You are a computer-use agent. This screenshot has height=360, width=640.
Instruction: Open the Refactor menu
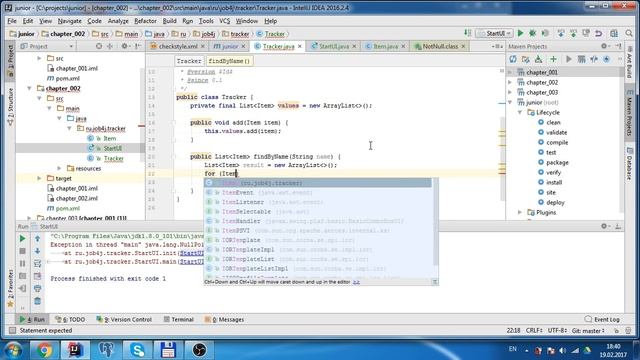pyautogui.click(x=145, y=21)
